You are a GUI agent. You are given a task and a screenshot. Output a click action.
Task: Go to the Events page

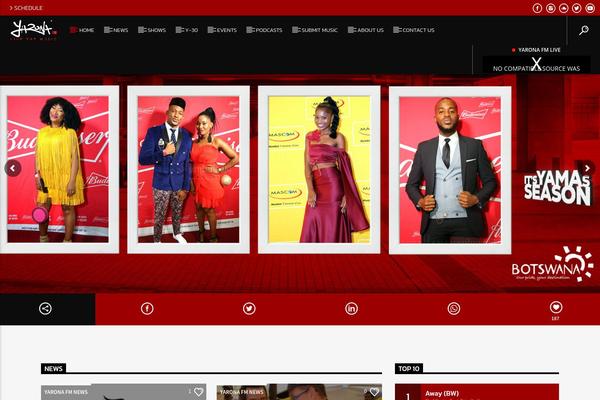tap(222, 30)
